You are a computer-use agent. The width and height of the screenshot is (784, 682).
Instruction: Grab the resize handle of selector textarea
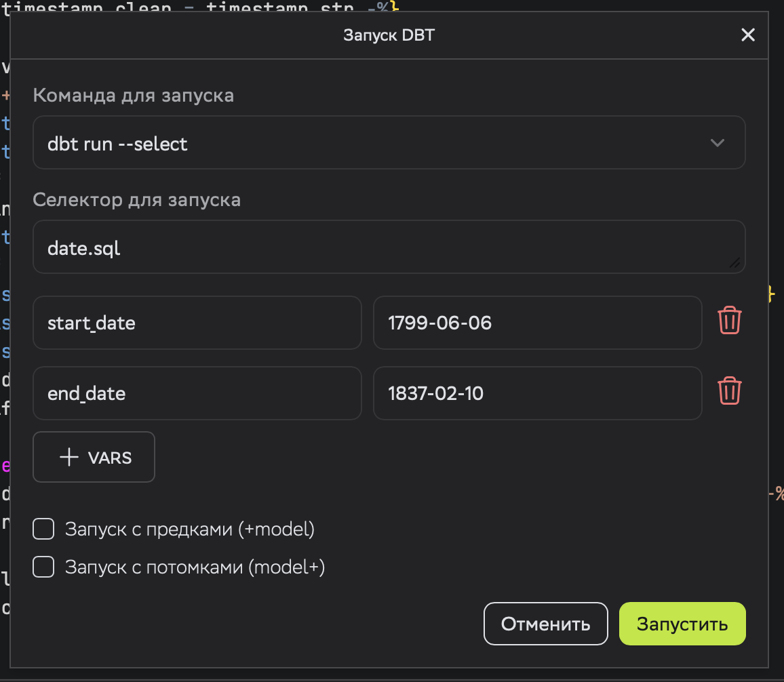click(x=734, y=263)
